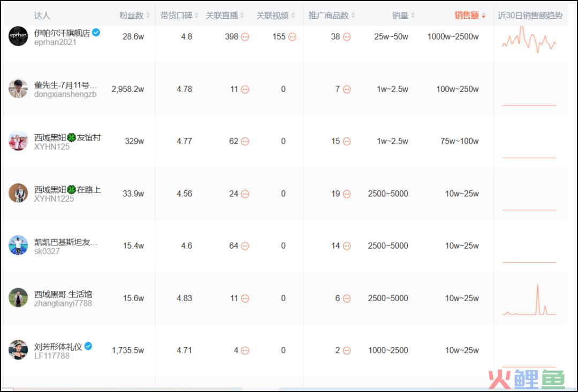Open influencer 刘芳形体礼仪 profile name
578x392 pixels.
(58, 347)
